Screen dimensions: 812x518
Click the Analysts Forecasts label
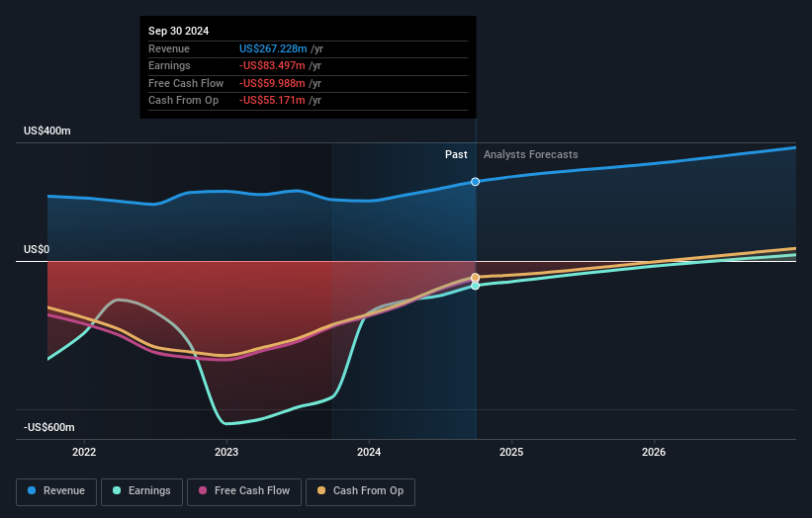point(531,154)
